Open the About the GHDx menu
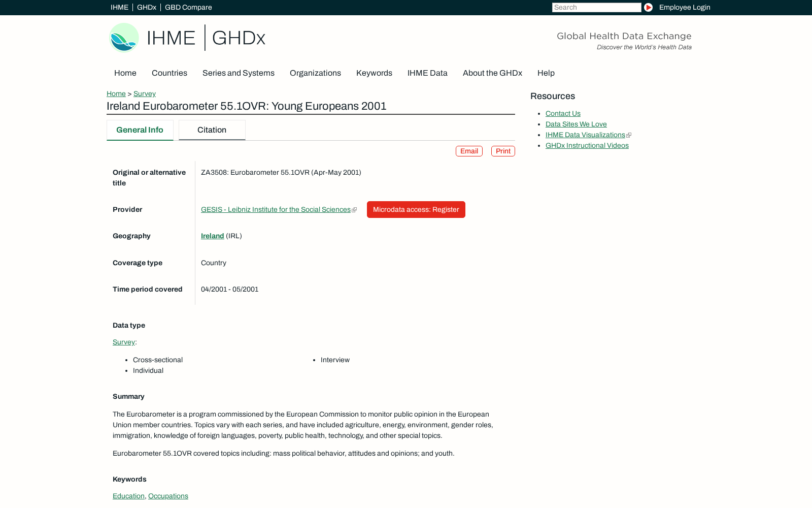Viewport: 812px width, 508px height. 492,73
